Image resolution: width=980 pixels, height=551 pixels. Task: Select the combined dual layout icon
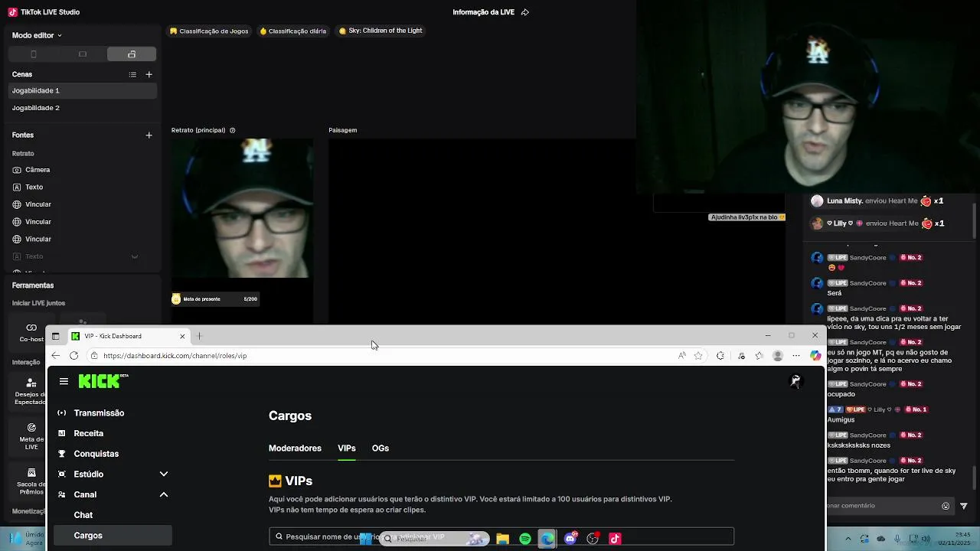pos(132,54)
